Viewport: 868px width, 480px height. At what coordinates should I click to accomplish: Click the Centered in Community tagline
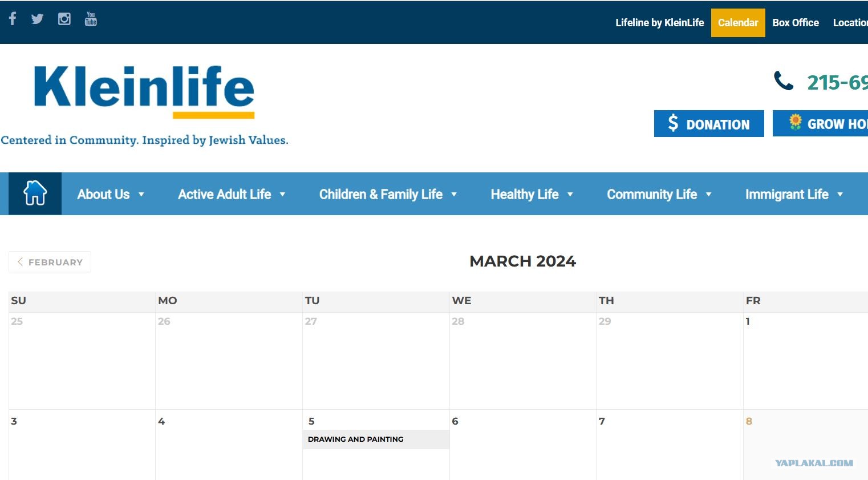(145, 140)
